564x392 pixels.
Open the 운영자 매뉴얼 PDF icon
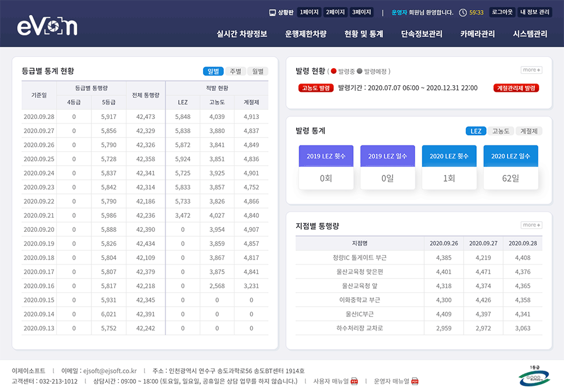(415, 381)
